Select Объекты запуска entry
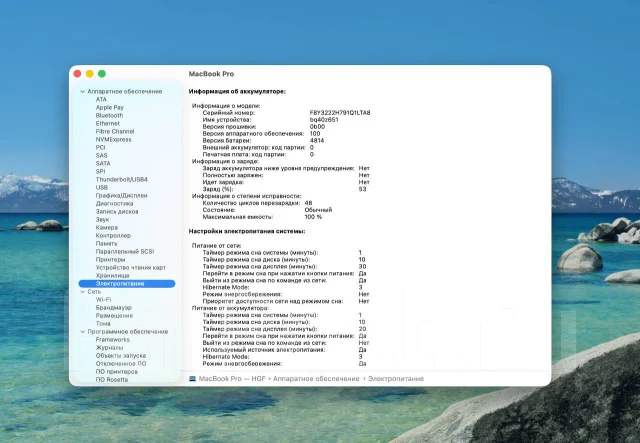The height and width of the screenshot is (443, 640). (x=120, y=356)
